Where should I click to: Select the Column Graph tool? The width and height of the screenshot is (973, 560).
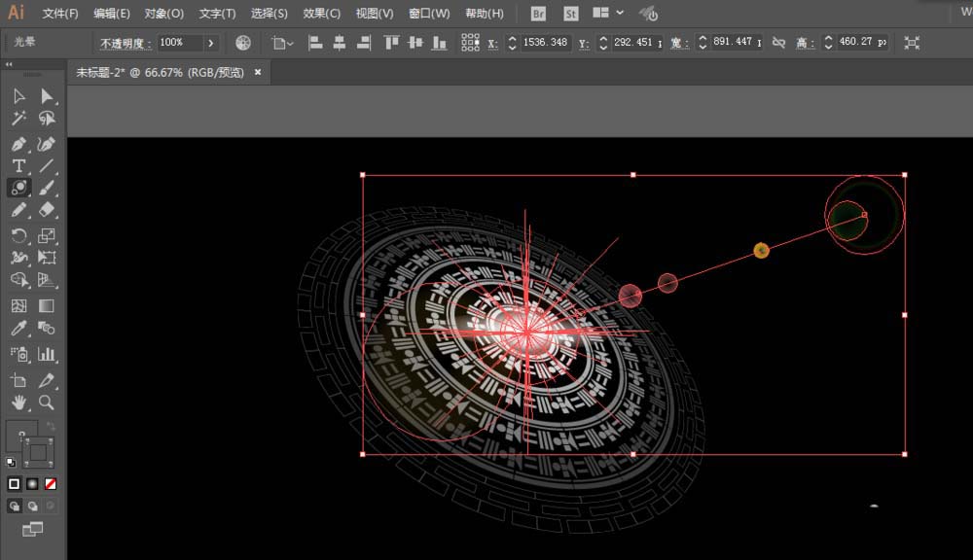tap(47, 354)
